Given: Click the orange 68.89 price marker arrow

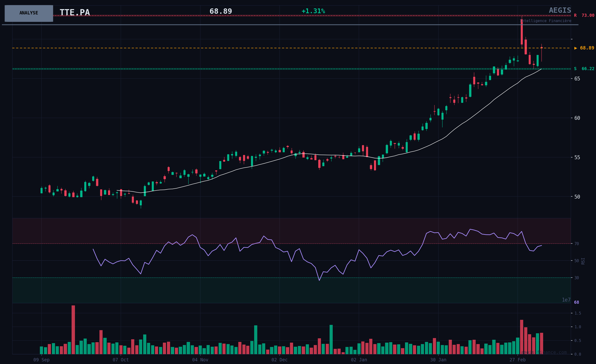Looking at the screenshot, I should click(576, 48).
